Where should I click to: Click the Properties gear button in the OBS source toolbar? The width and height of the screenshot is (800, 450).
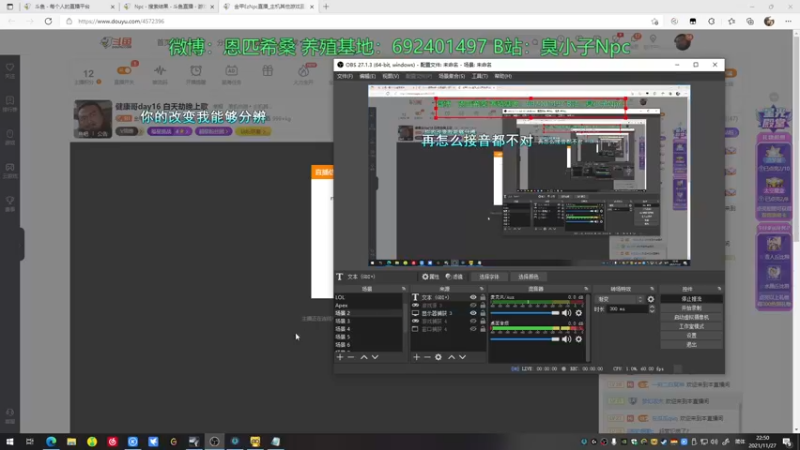(x=431, y=277)
